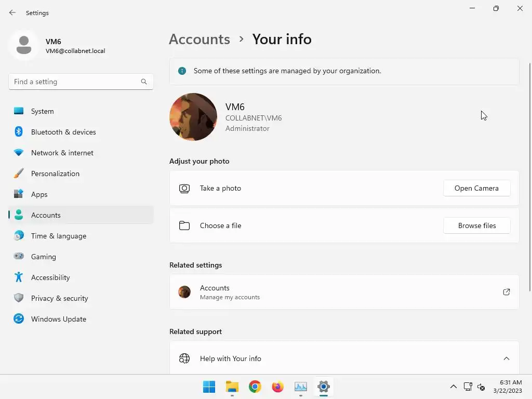
Task: Click the info icon in organization banner
Action: point(182,71)
